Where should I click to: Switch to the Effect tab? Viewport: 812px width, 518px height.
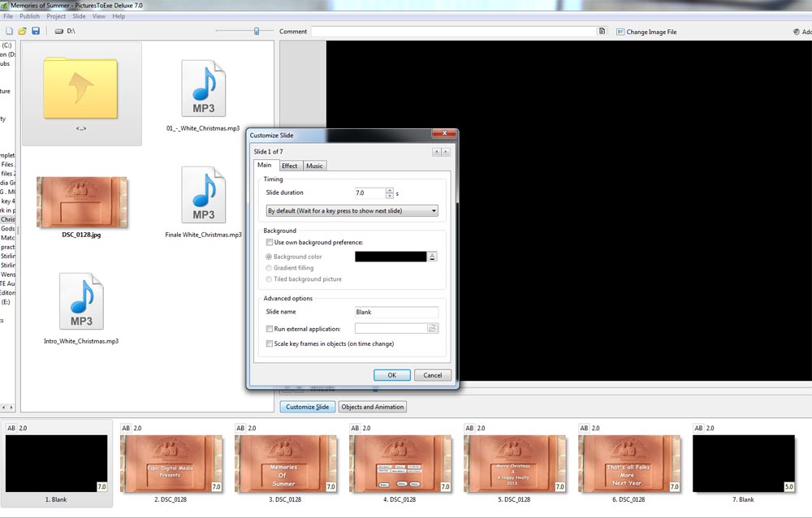coord(290,166)
